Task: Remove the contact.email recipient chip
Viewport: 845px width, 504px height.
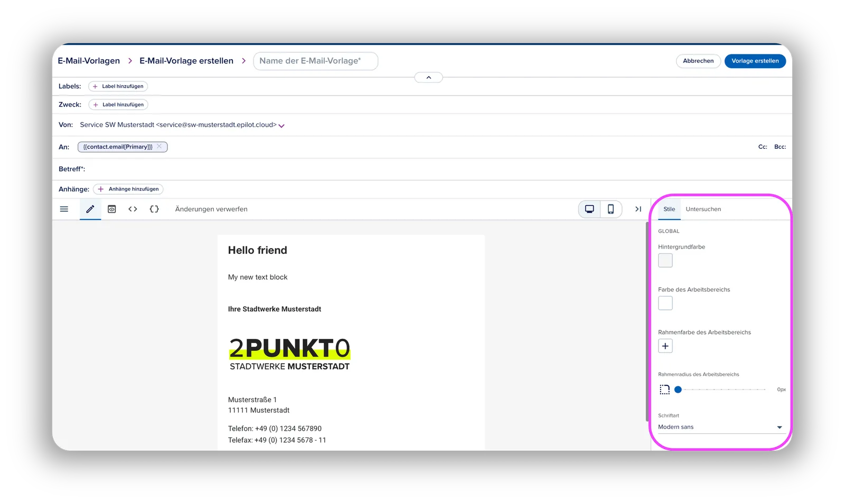Action: (159, 147)
